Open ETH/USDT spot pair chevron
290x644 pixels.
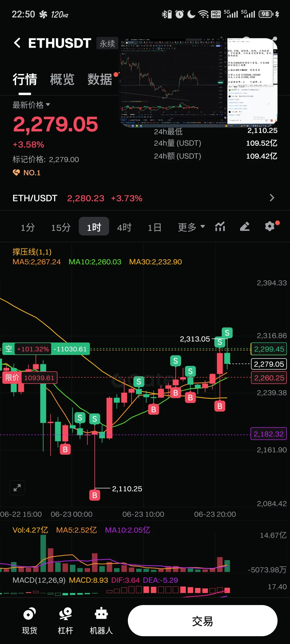pos(272,198)
